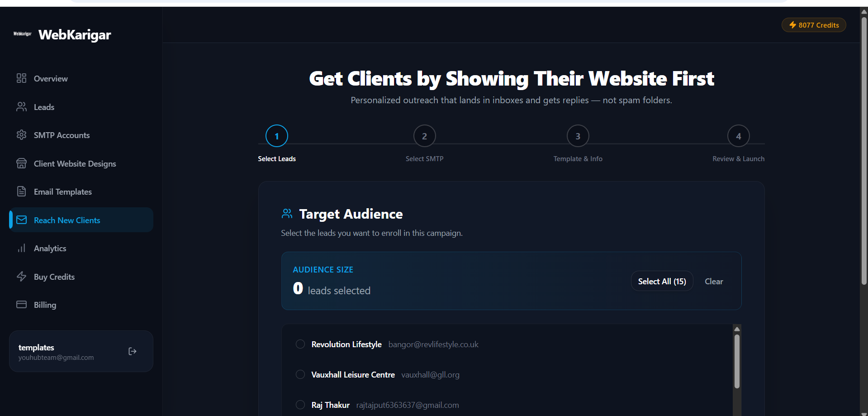Click the lead list scrollbar thumb
Screen dimensions: 868x416
737,361
